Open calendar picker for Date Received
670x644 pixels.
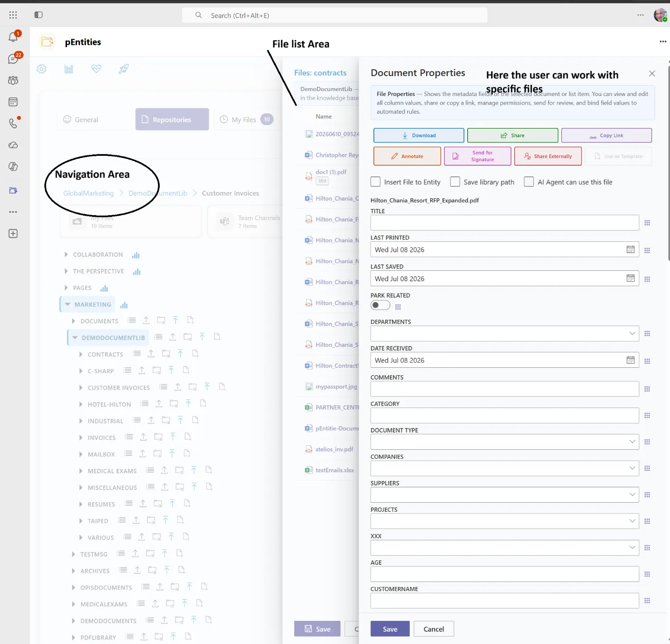tap(631, 360)
